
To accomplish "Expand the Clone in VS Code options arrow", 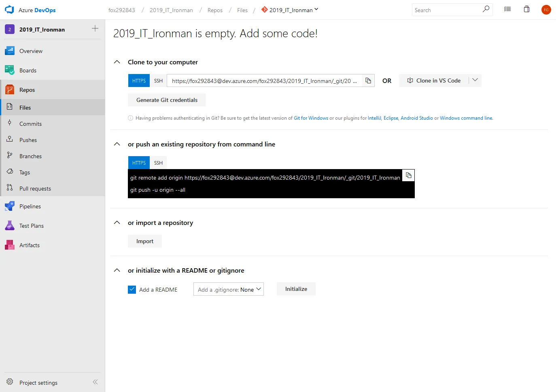I will 475,81.
